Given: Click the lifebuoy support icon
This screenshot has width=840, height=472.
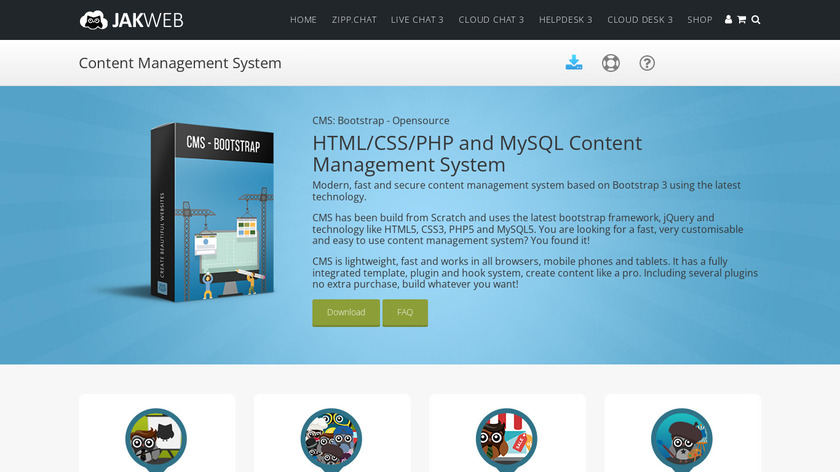Looking at the screenshot, I should (x=611, y=63).
